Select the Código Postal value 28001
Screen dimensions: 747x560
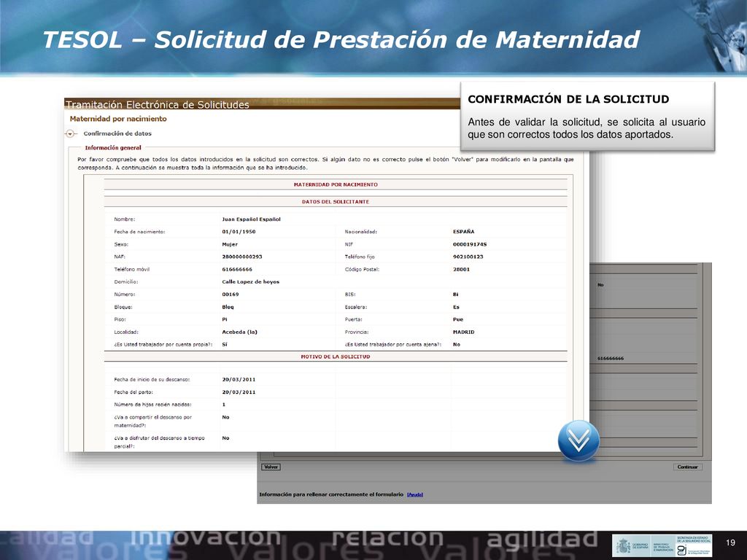tap(461, 270)
